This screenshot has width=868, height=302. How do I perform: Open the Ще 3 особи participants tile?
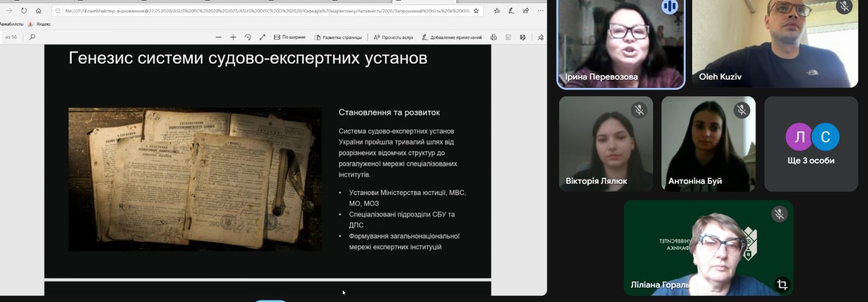pyautogui.click(x=811, y=144)
